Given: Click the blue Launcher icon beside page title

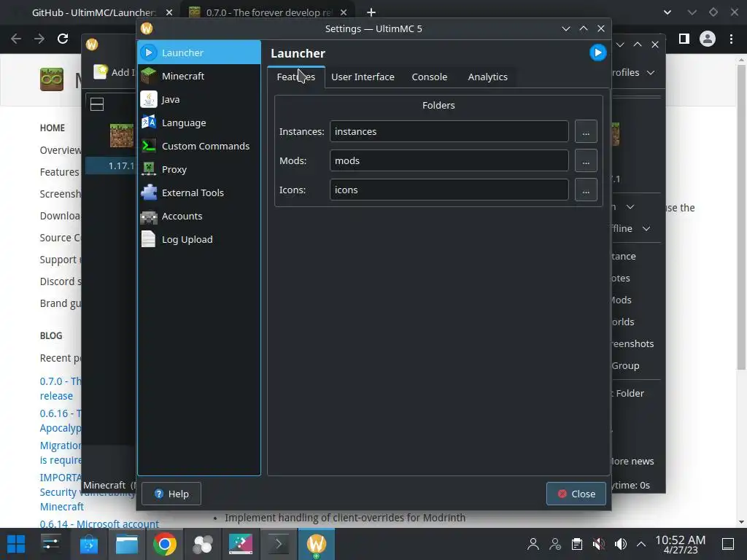Looking at the screenshot, I should pyautogui.click(x=597, y=52).
